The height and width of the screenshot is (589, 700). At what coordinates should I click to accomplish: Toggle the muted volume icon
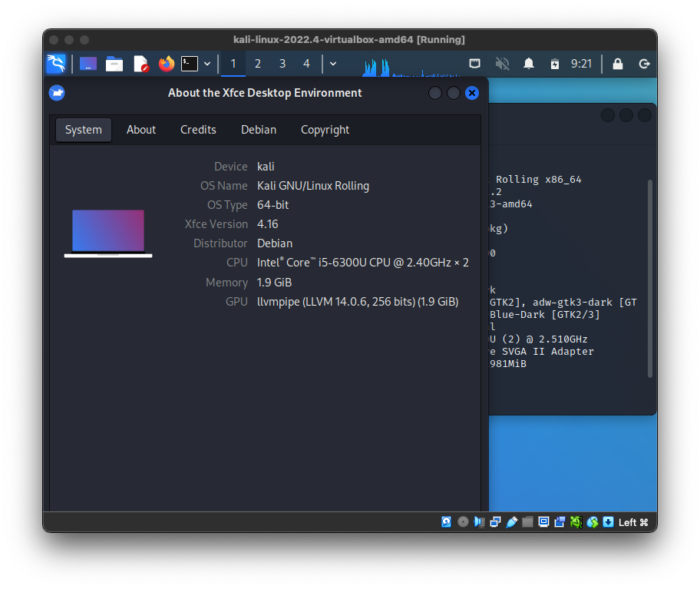502,64
